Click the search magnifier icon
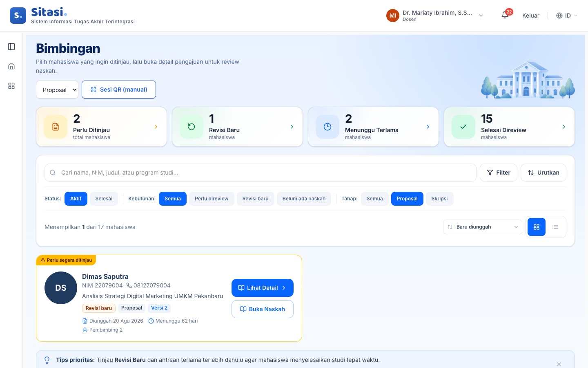The image size is (588, 368). click(53, 173)
